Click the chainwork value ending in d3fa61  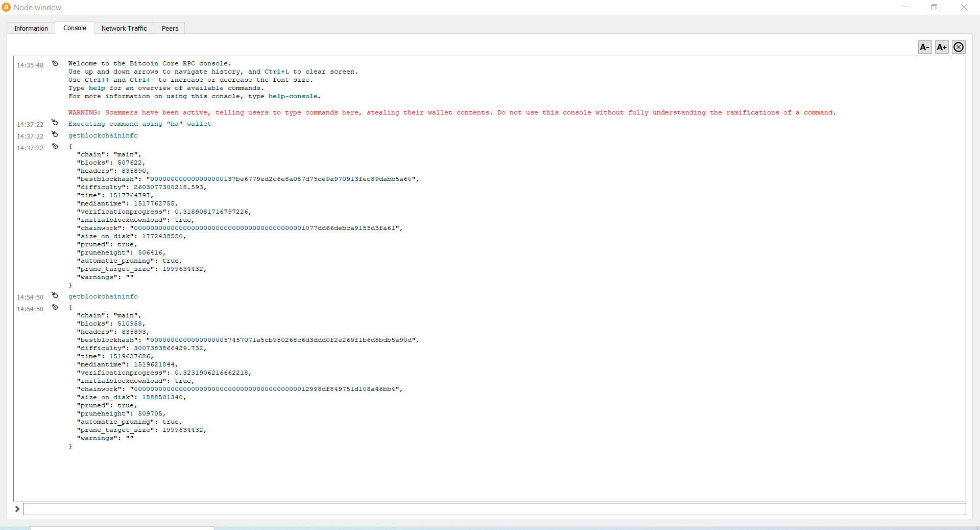click(265, 228)
